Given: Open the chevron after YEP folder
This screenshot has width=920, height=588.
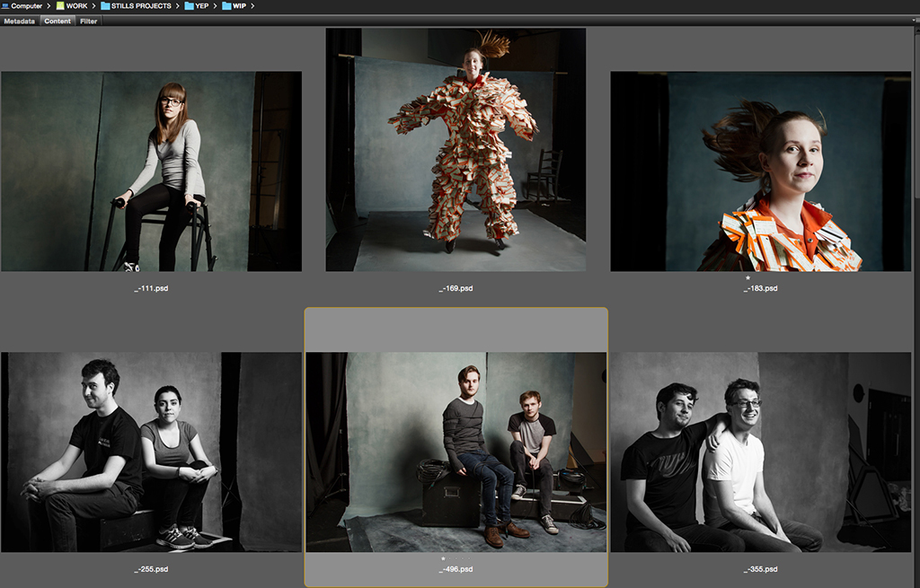Looking at the screenshot, I should pos(213,6).
